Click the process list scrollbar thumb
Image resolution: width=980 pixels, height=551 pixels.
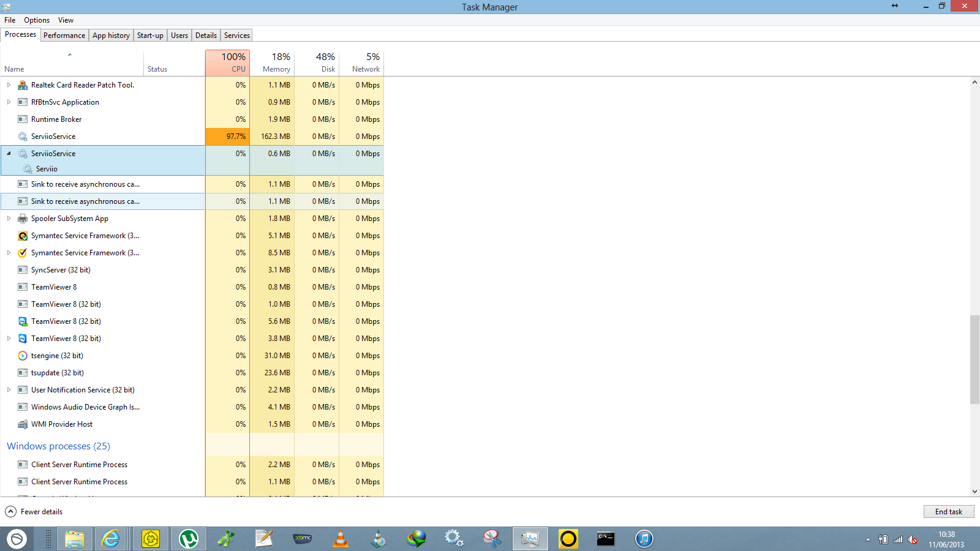tap(974, 360)
